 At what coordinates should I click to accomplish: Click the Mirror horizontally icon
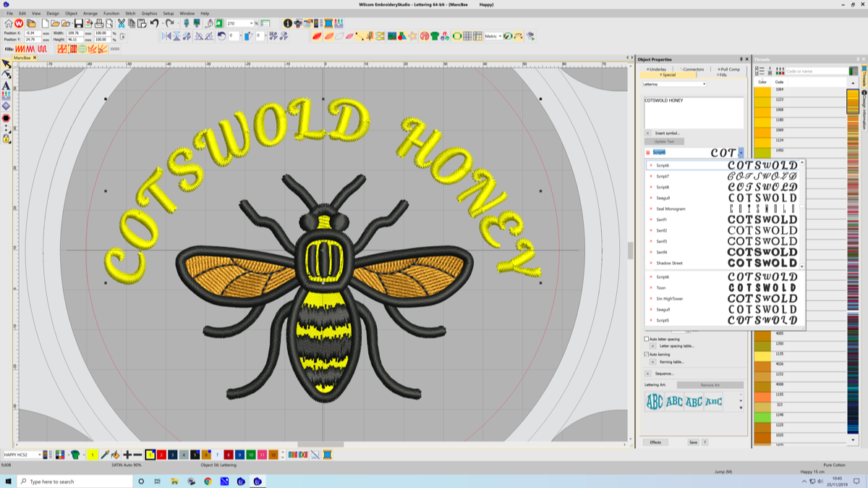pyautogui.click(x=166, y=35)
